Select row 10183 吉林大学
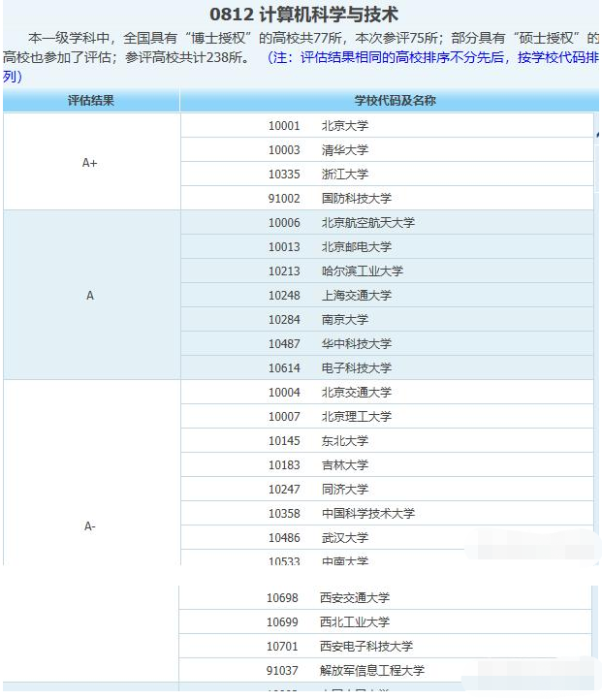The height and width of the screenshot is (700, 602). (387, 464)
